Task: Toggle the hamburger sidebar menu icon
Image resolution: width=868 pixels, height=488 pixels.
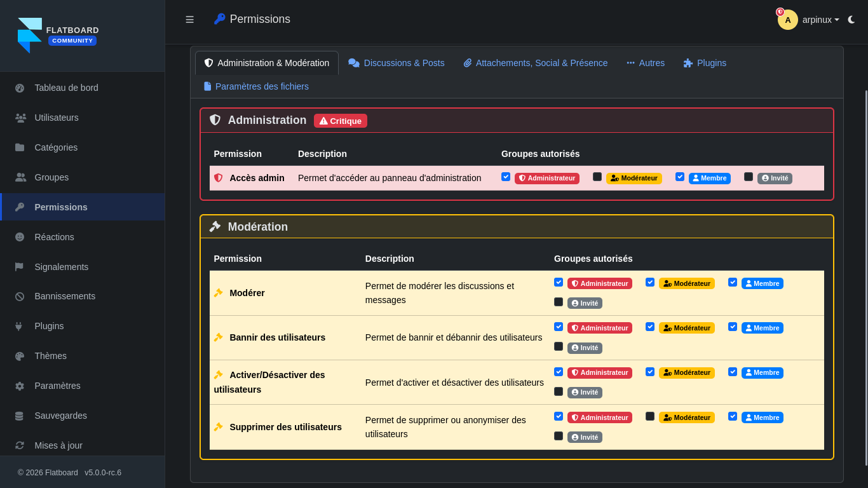Action: 189,20
